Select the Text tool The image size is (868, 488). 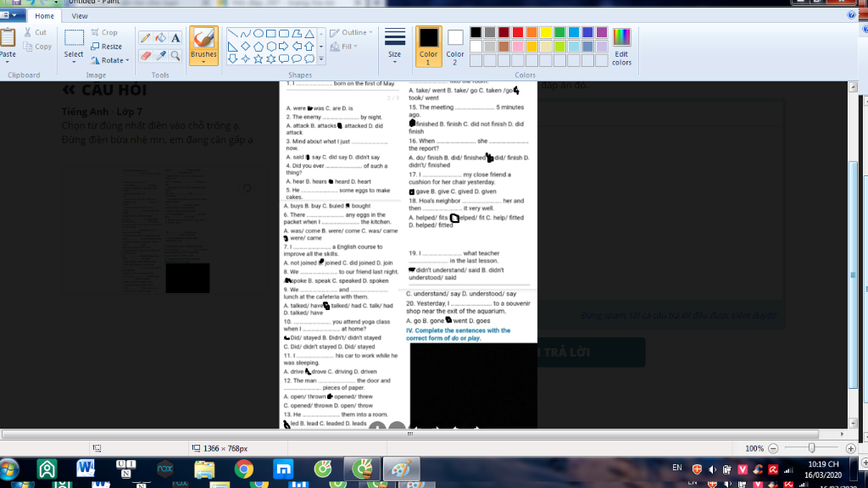(175, 37)
